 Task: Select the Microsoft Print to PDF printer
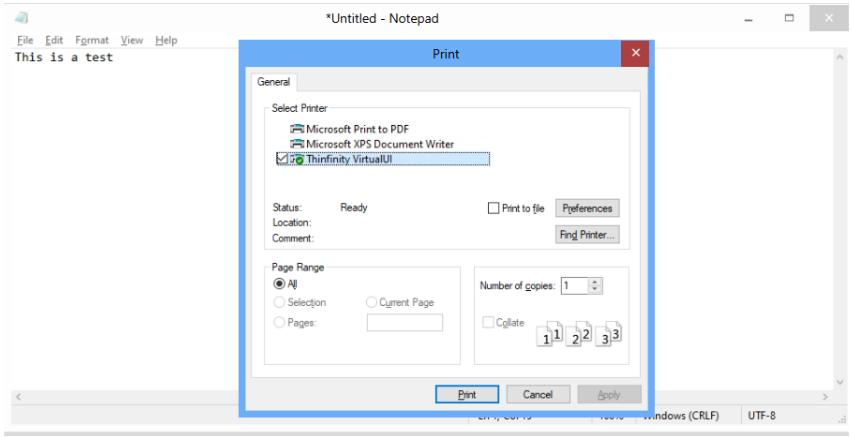350,129
